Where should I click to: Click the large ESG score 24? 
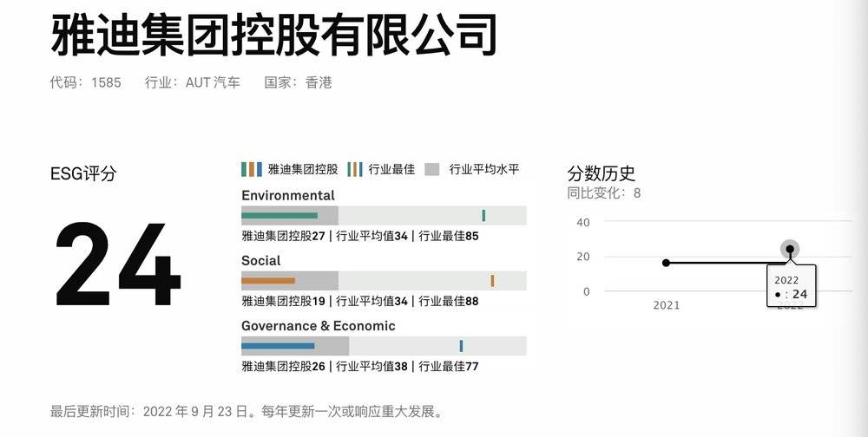pyautogui.click(x=118, y=264)
